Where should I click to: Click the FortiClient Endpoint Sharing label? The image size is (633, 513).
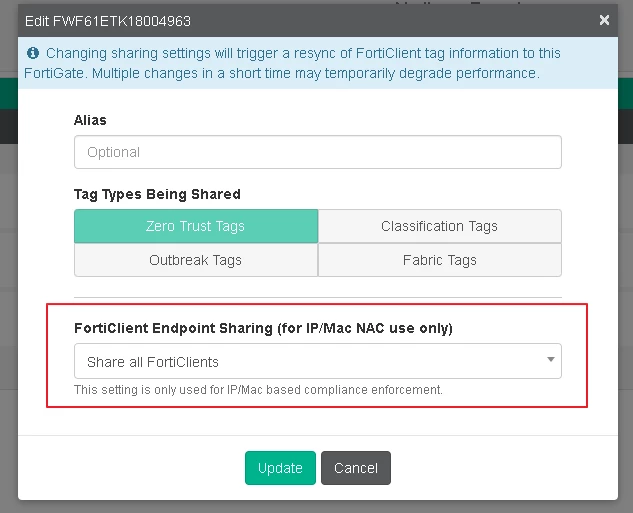coord(263,328)
